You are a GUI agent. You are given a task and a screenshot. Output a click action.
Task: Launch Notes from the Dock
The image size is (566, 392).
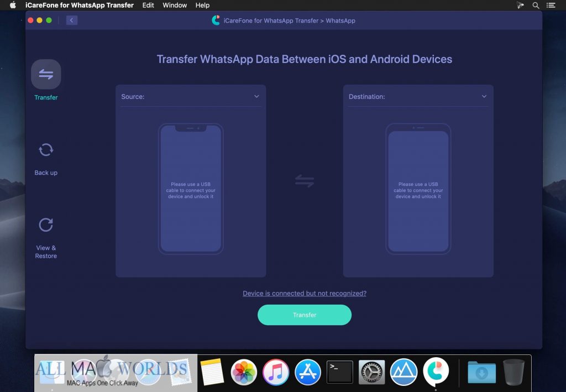click(x=212, y=372)
